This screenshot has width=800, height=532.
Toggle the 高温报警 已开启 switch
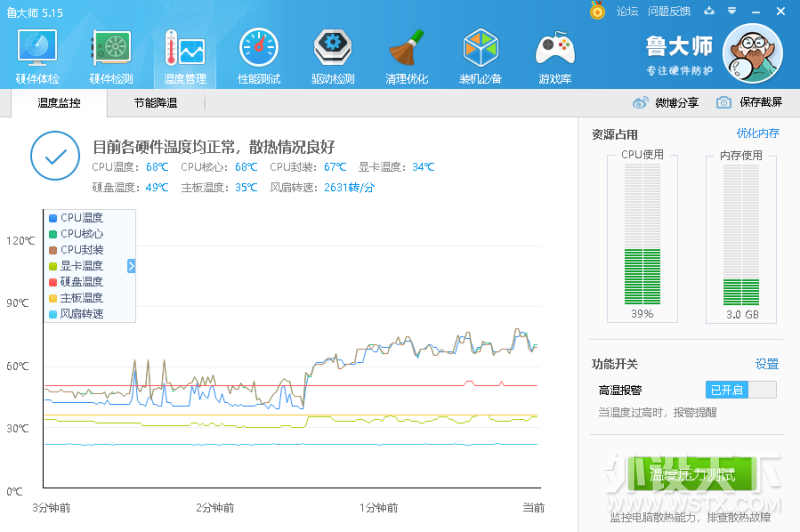coord(741,390)
